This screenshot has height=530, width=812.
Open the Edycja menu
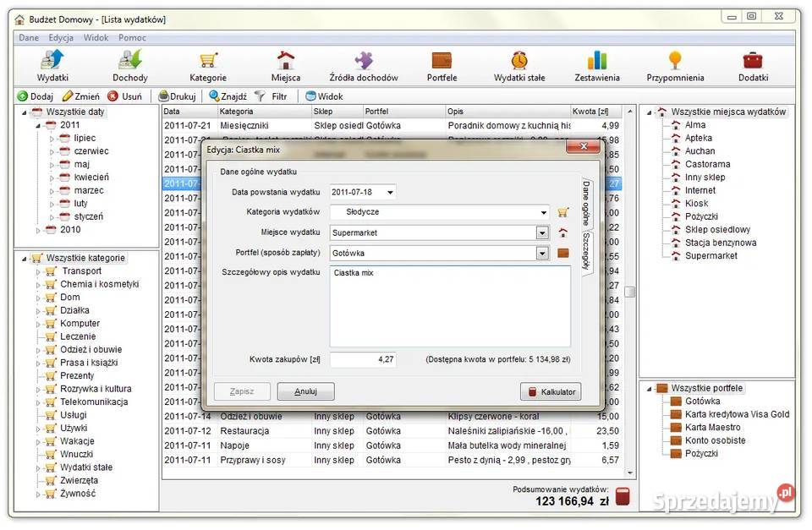click(x=61, y=38)
